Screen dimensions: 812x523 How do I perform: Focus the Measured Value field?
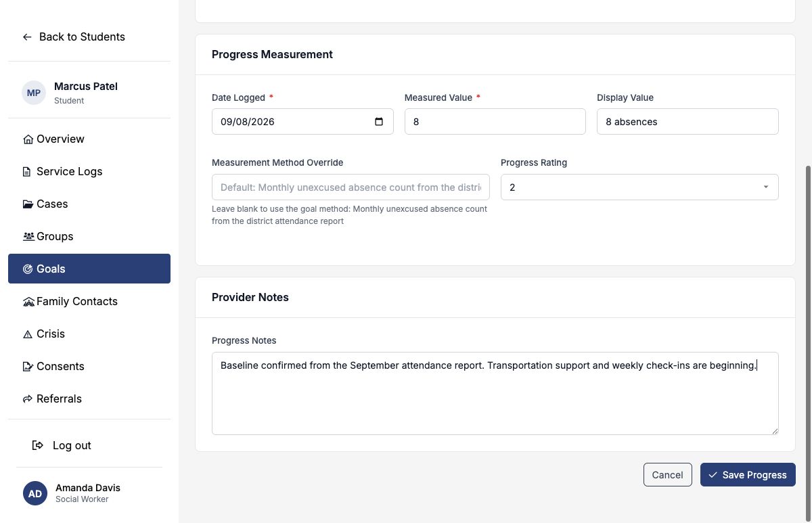(x=495, y=122)
